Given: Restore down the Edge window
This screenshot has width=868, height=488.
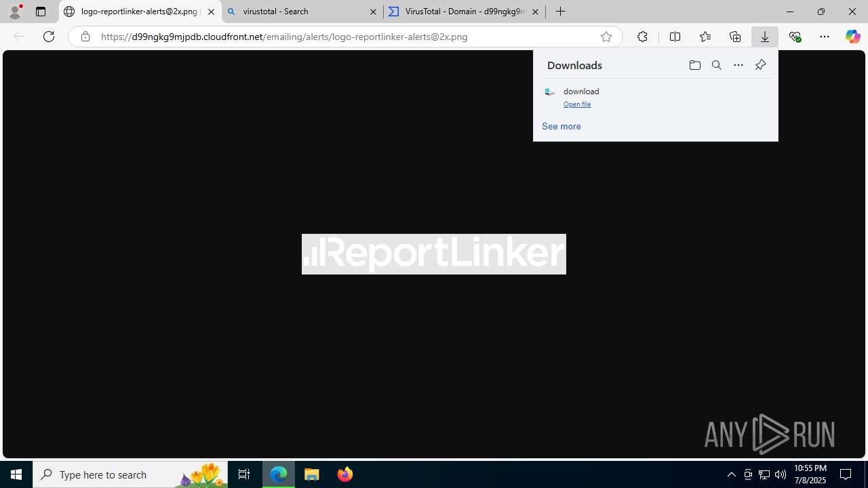Looking at the screenshot, I should [821, 12].
